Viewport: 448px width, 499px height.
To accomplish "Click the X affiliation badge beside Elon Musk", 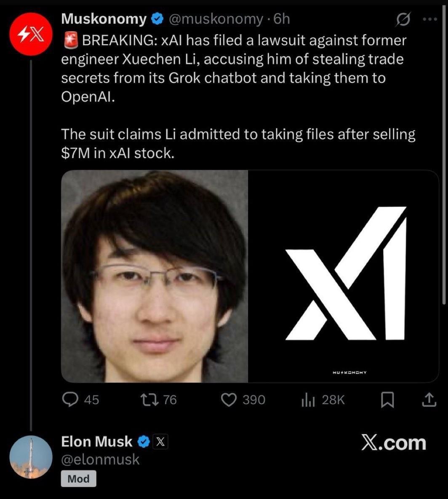I will [x=160, y=442].
